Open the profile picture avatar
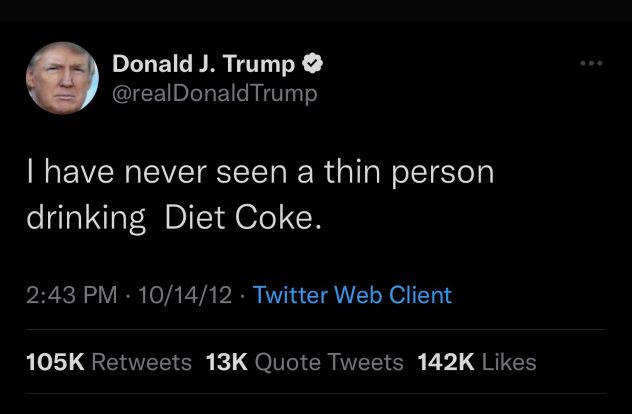 64,80
